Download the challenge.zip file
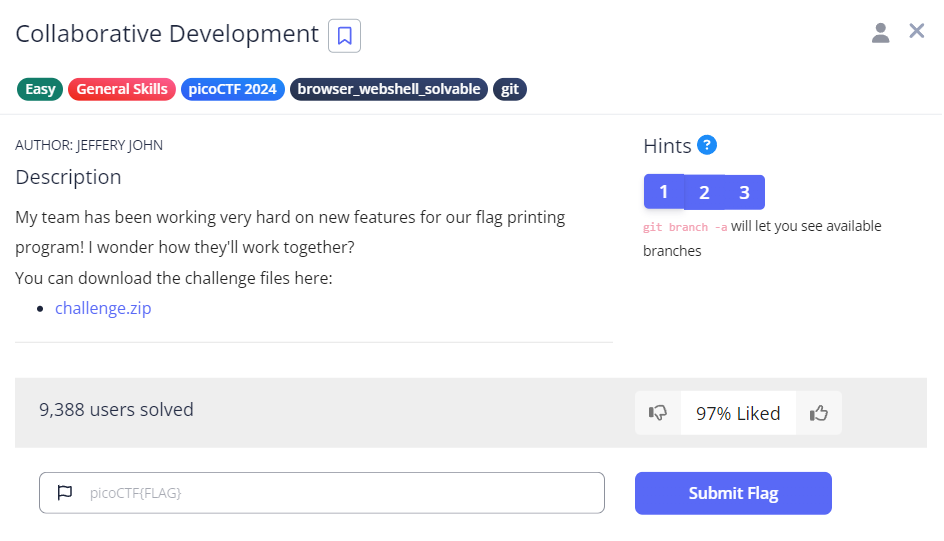Image resolution: width=944 pixels, height=541 pixels. pyautogui.click(x=103, y=308)
